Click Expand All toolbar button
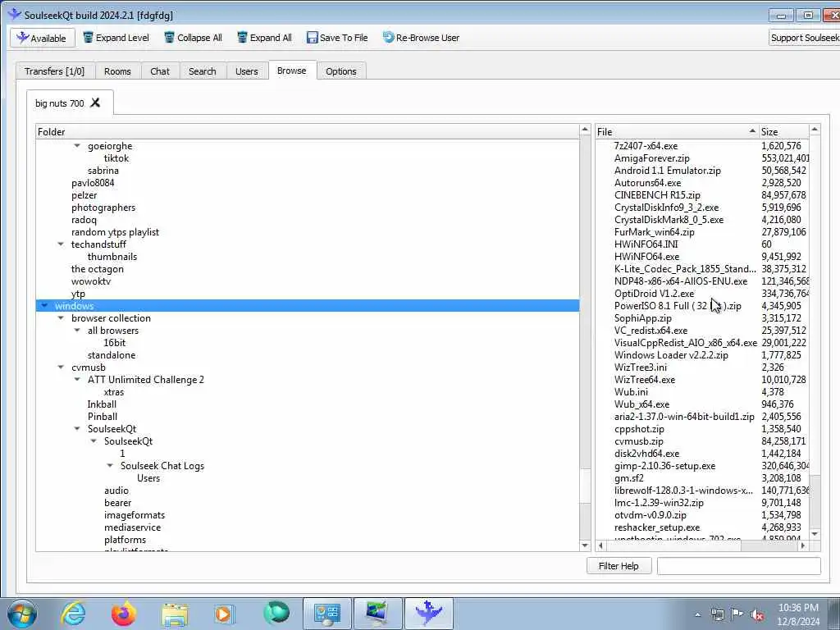840x630 pixels. 264,38
